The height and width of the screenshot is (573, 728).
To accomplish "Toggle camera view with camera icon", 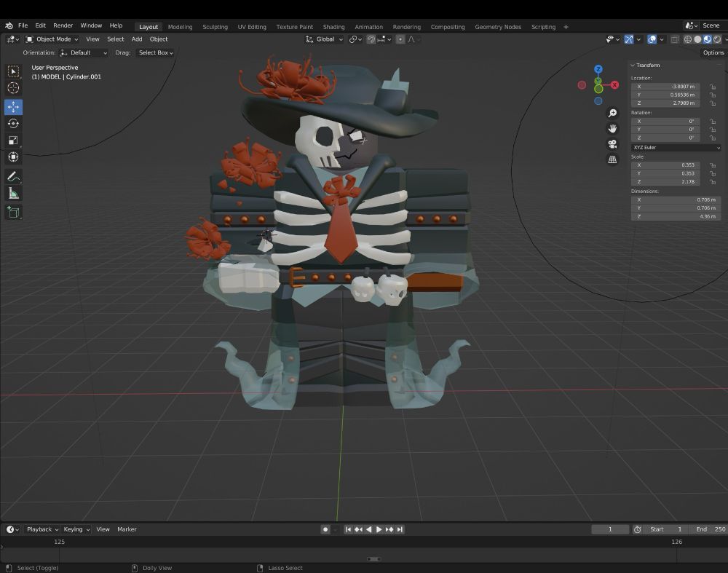I will pos(612,144).
